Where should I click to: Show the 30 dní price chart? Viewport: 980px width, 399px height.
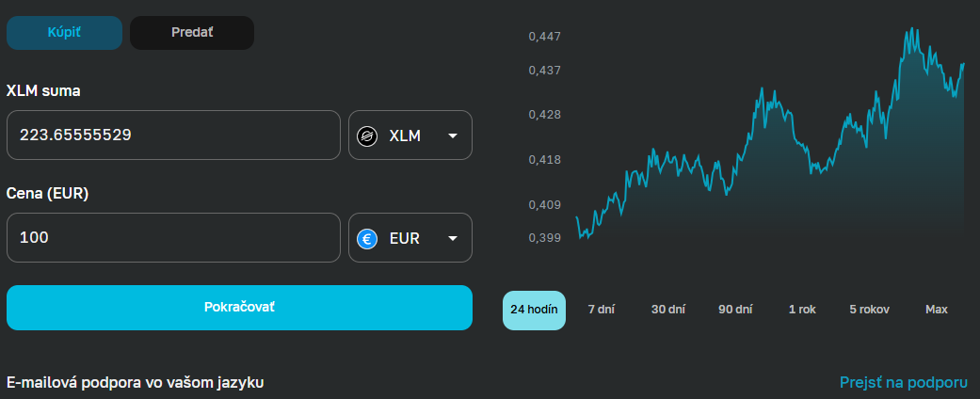pyautogui.click(x=668, y=310)
